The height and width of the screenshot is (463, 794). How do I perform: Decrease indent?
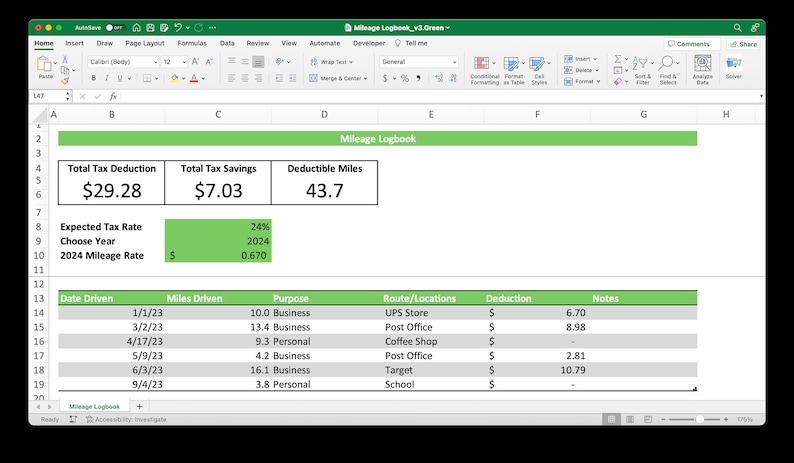click(279, 78)
